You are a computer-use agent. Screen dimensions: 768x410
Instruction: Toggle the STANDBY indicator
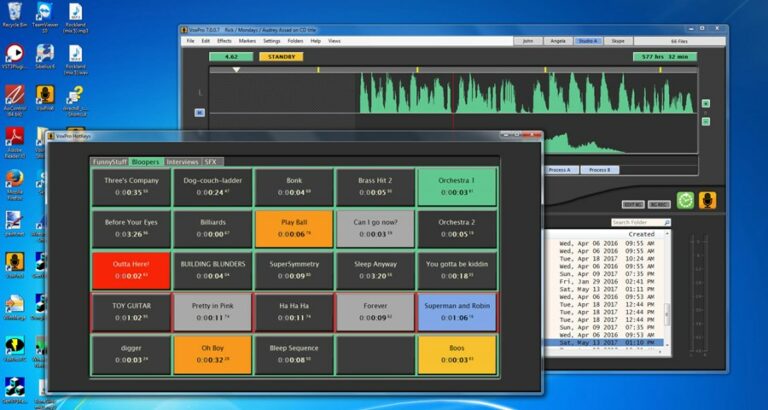pyautogui.click(x=281, y=57)
